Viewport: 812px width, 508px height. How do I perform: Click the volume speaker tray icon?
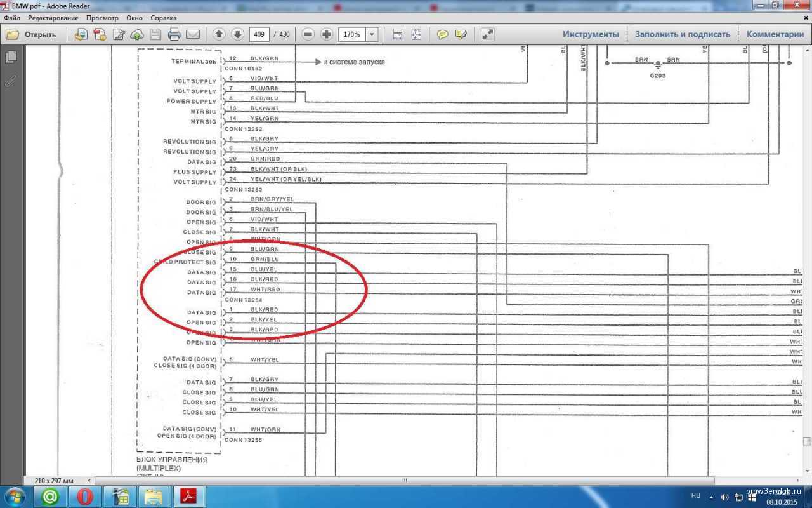tap(725, 496)
